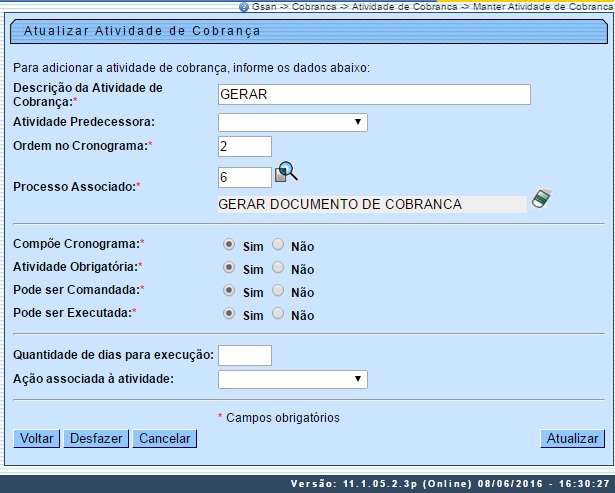The image size is (615, 493).
Task: Click the Voltar button
Action: click(36, 438)
